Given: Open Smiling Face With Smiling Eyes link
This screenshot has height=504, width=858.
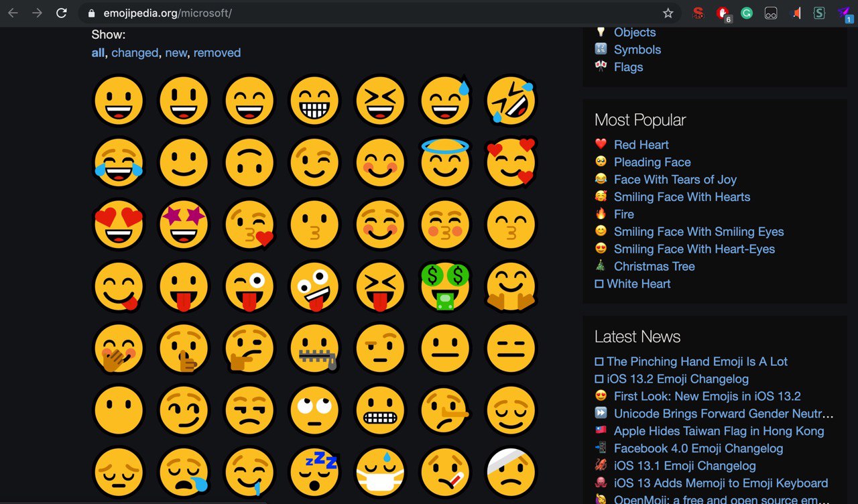Looking at the screenshot, I should 698,232.
